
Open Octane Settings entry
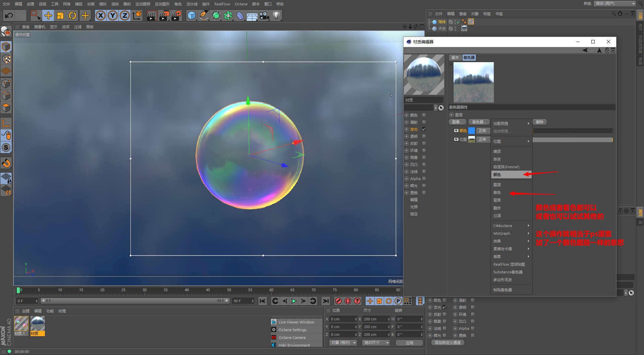(x=297, y=330)
